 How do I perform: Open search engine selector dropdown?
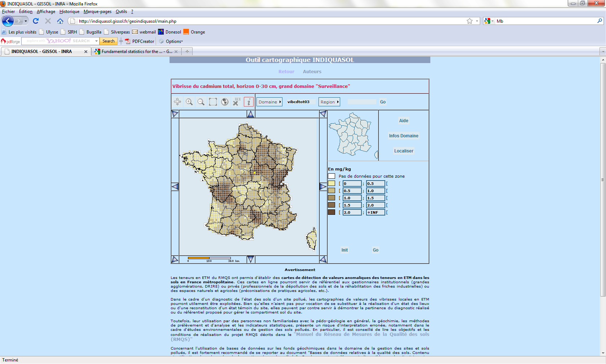[489, 21]
